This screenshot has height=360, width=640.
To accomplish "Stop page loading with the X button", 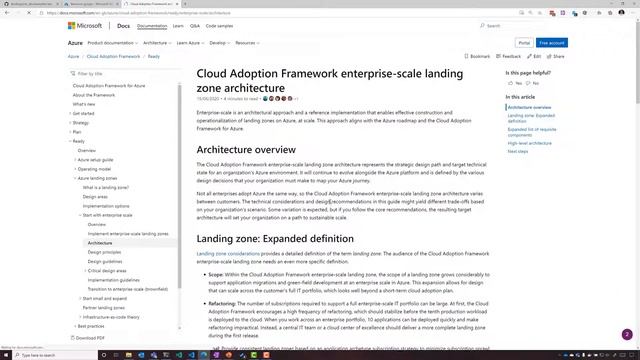I will 29,13.
